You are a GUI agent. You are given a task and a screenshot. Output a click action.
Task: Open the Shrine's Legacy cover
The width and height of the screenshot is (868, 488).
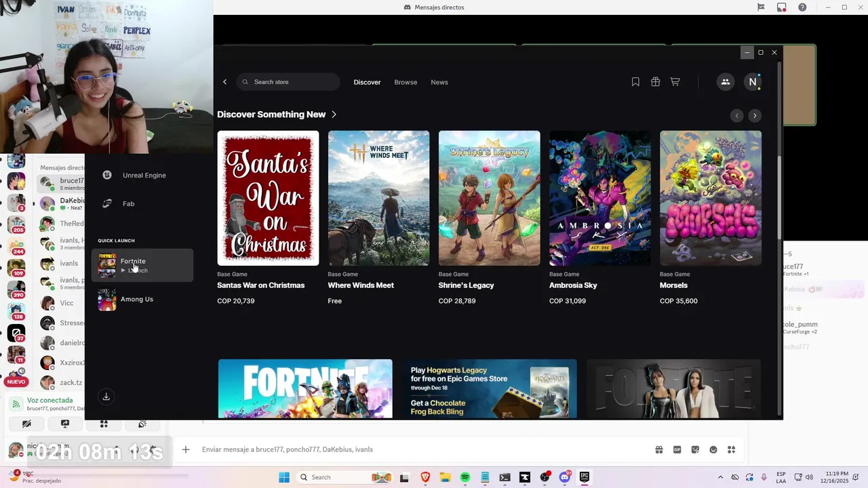pos(489,198)
